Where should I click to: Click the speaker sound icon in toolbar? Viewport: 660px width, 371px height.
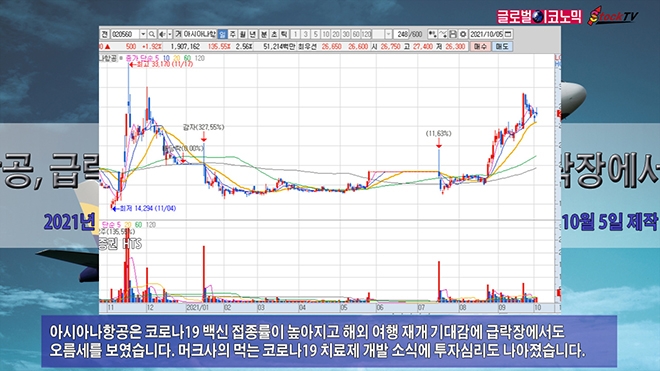coord(162,34)
